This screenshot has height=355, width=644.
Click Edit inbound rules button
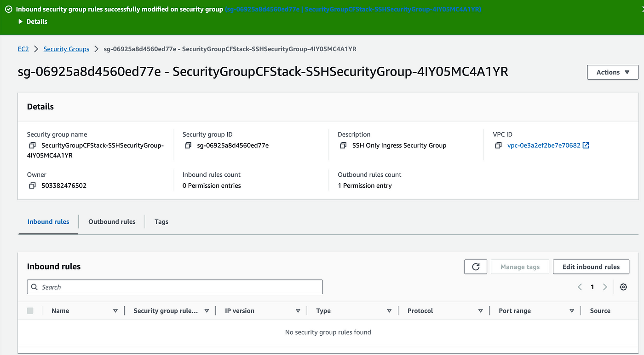(x=591, y=267)
